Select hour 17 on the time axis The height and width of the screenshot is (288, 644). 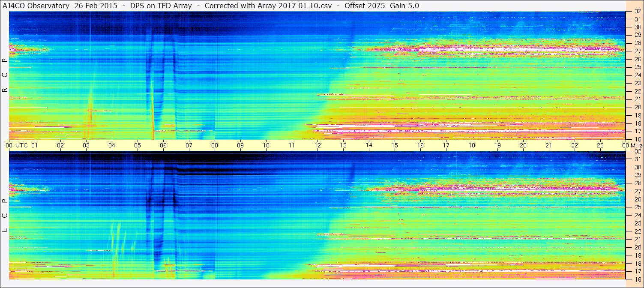pos(446,145)
